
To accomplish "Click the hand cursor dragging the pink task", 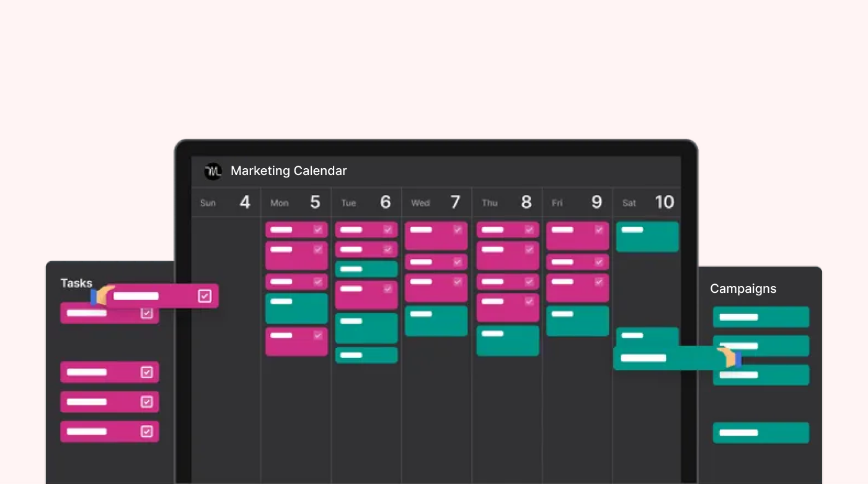I will [x=102, y=296].
